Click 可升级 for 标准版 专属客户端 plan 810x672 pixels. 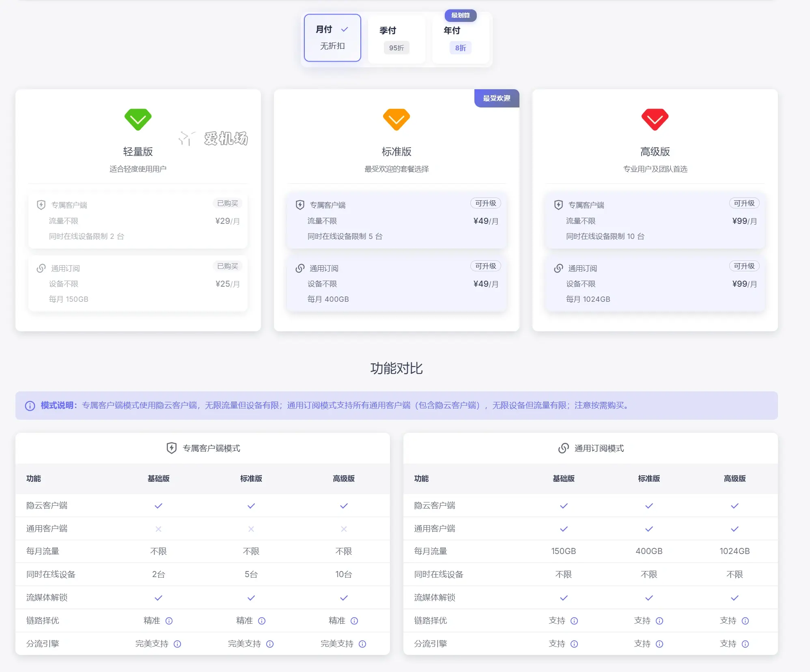pyautogui.click(x=485, y=203)
